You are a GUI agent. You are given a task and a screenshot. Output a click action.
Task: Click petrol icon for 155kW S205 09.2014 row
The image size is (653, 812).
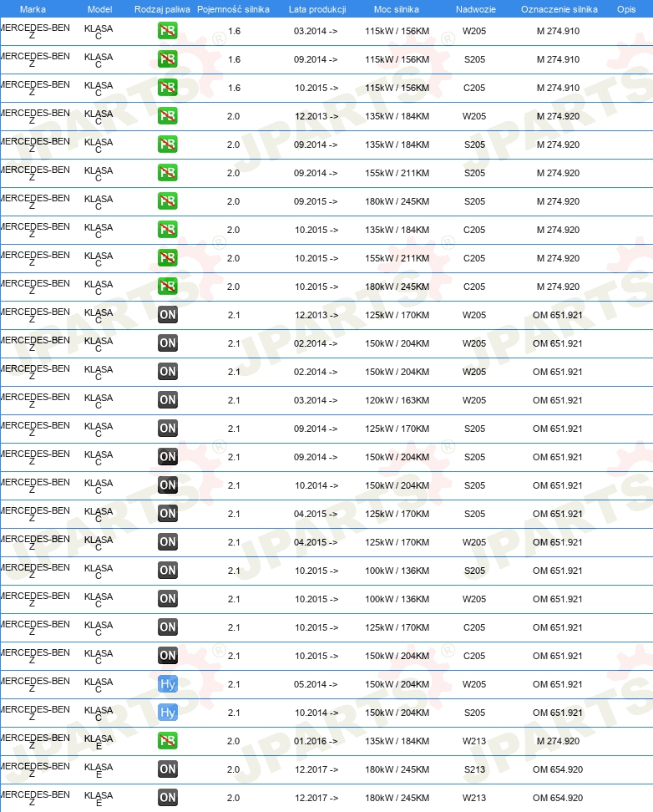(167, 173)
